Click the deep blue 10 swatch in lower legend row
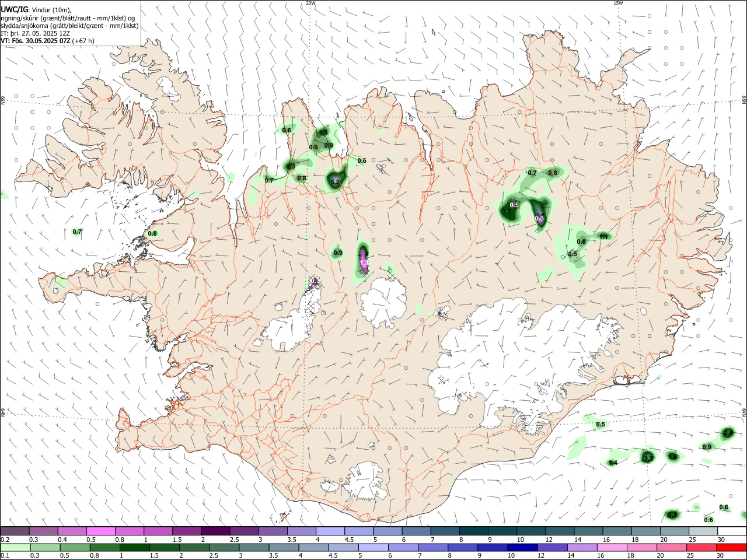Viewport: 747px width, 560px height. pyautogui.click(x=521, y=548)
